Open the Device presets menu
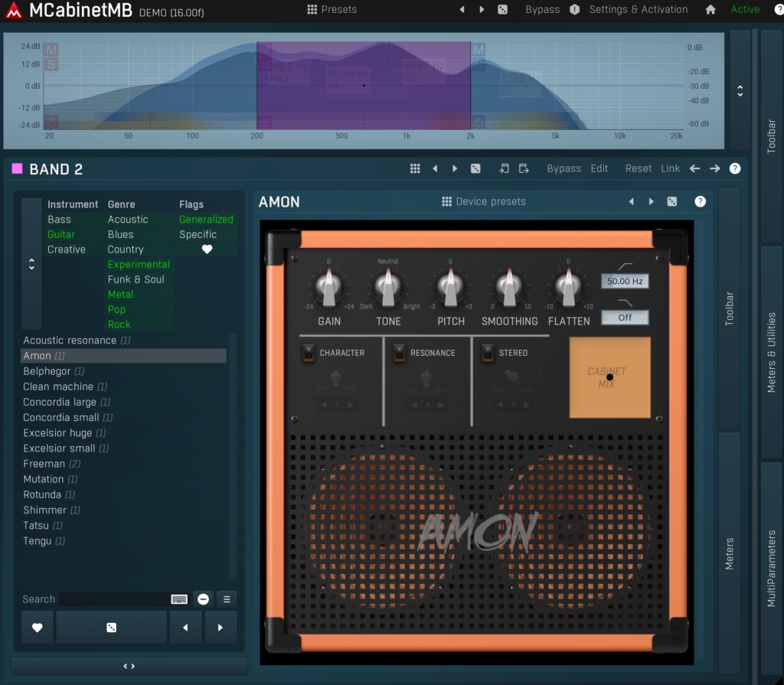The height and width of the screenshot is (685, 784). [484, 202]
